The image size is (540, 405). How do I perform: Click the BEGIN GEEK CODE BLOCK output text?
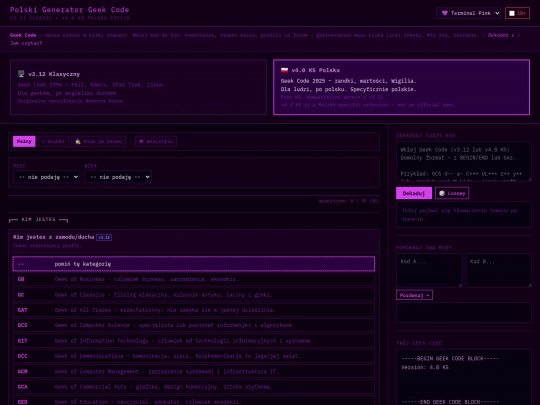(x=450, y=359)
